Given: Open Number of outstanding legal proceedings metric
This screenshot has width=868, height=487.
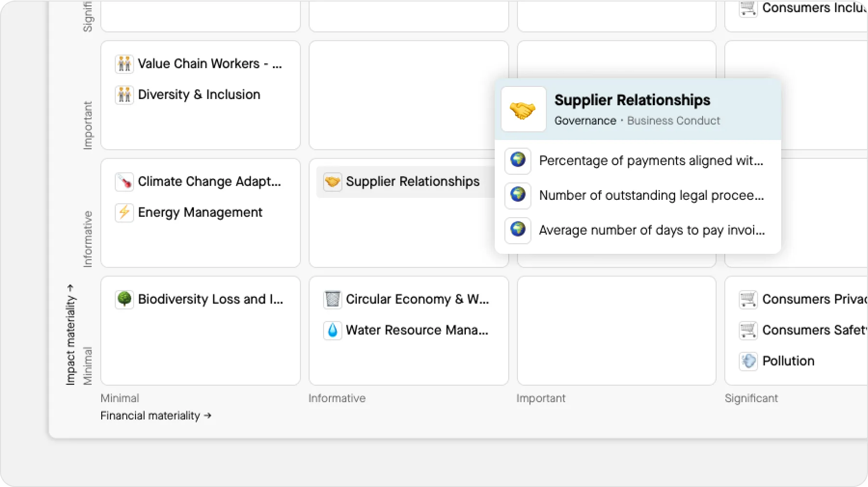Looking at the screenshot, I should click(x=651, y=195).
